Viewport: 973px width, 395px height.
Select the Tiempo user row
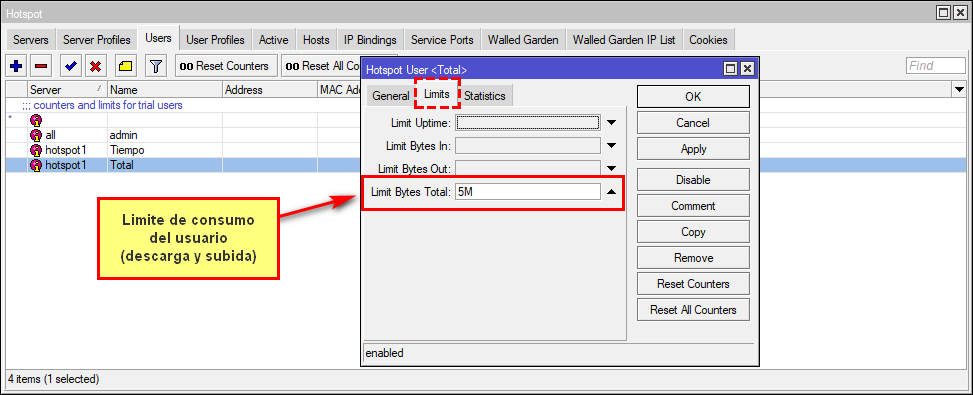click(183, 150)
